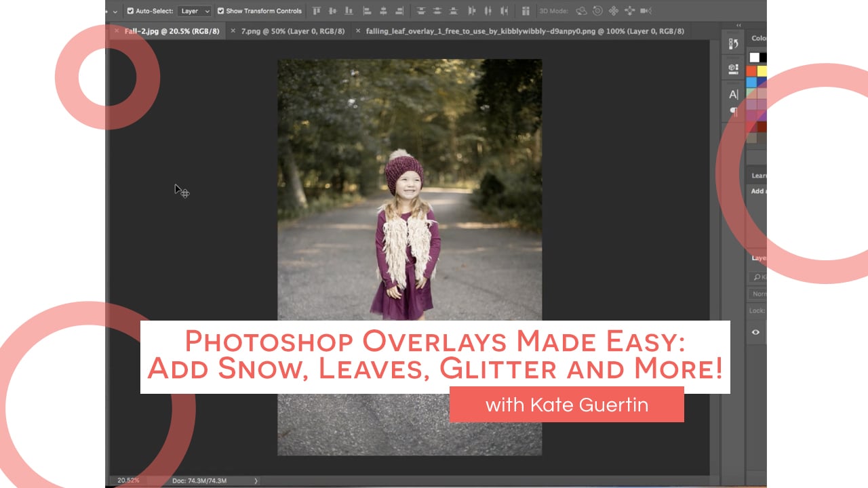Select the light blue color swatch
This screenshot has height=488, width=868.
(751, 82)
